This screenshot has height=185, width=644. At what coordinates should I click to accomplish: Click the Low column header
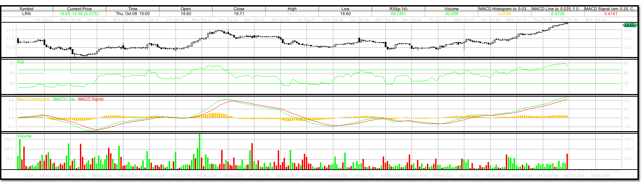[345, 9]
